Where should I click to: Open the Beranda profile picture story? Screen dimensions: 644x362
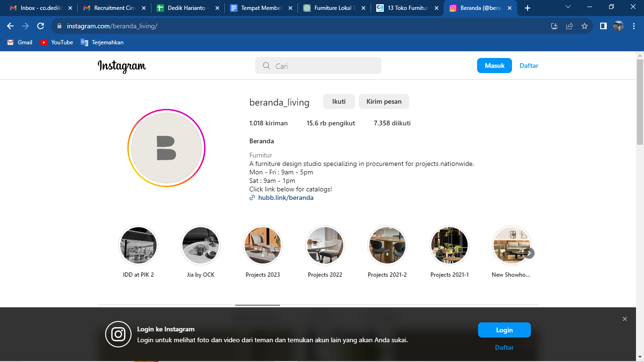coord(166,148)
